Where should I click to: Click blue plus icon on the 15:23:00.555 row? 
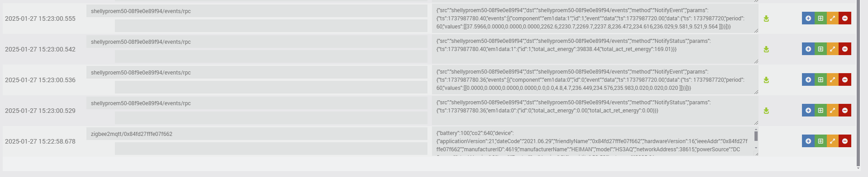tap(808, 18)
